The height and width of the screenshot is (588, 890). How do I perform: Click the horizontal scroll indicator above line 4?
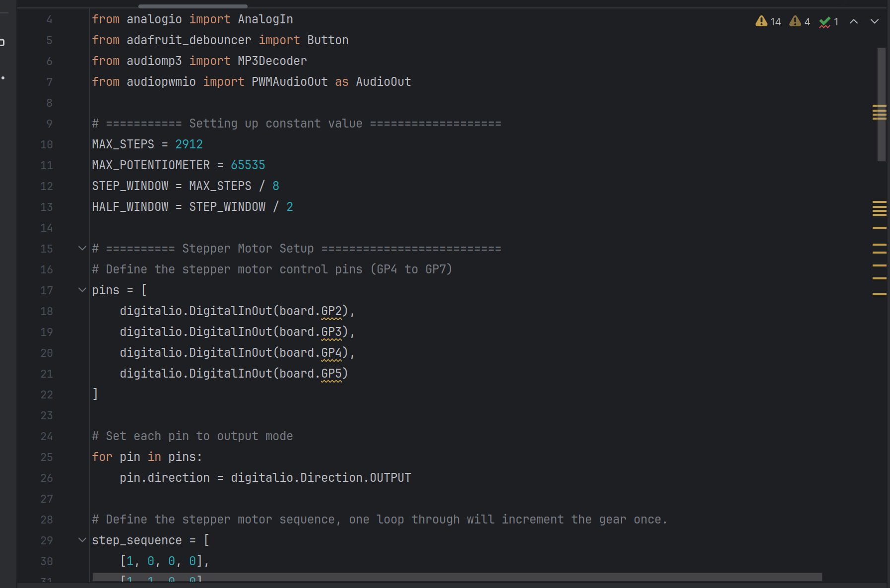click(x=192, y=6)
